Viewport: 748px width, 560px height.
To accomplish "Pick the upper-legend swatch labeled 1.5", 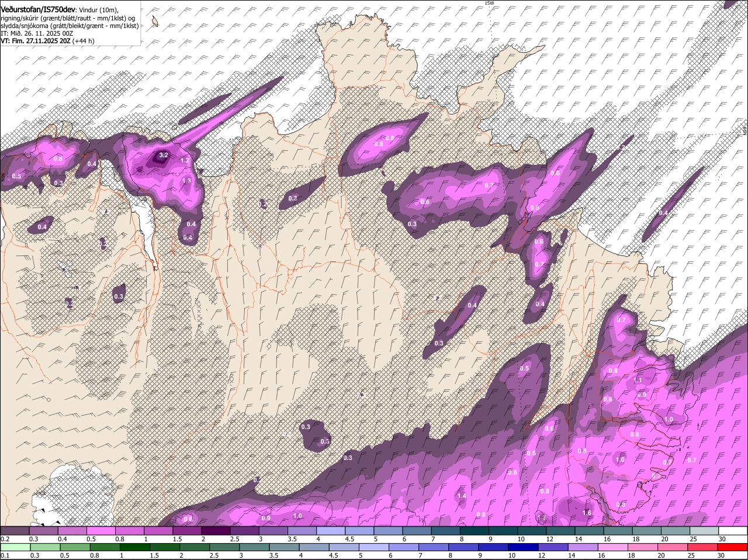I will [x=187, y=531].
